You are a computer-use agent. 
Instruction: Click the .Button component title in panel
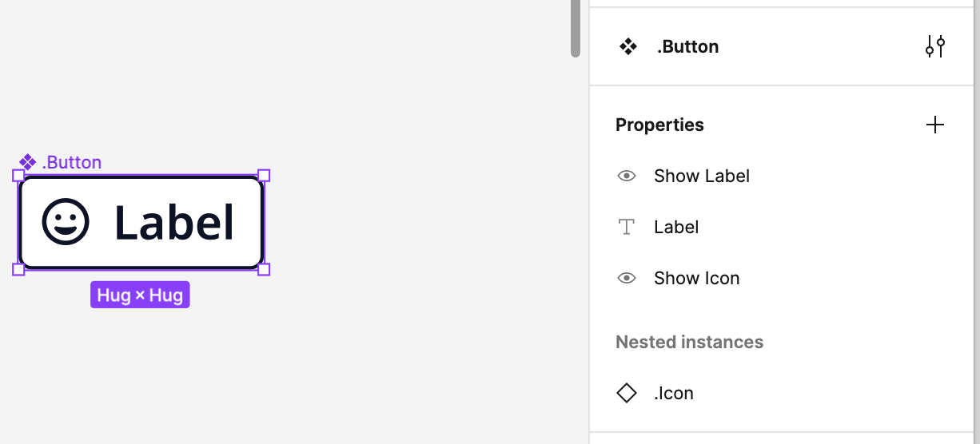click(x=687, y=47)
